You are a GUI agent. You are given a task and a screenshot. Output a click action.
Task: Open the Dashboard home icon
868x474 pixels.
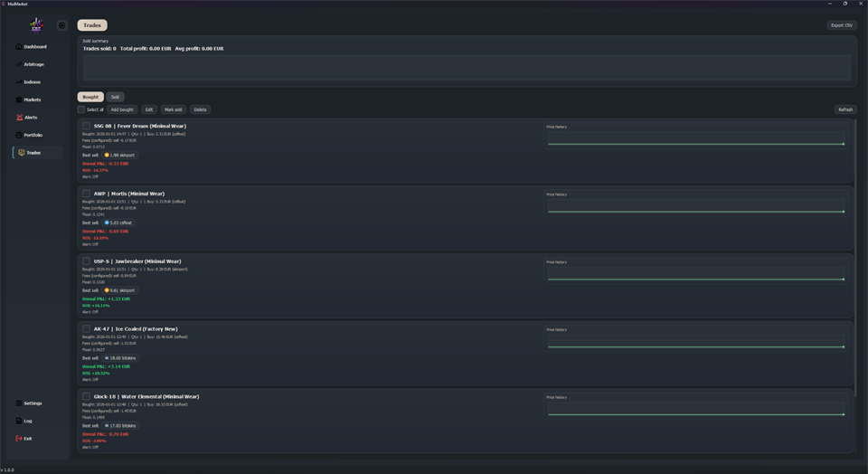(x=19, y=47)
